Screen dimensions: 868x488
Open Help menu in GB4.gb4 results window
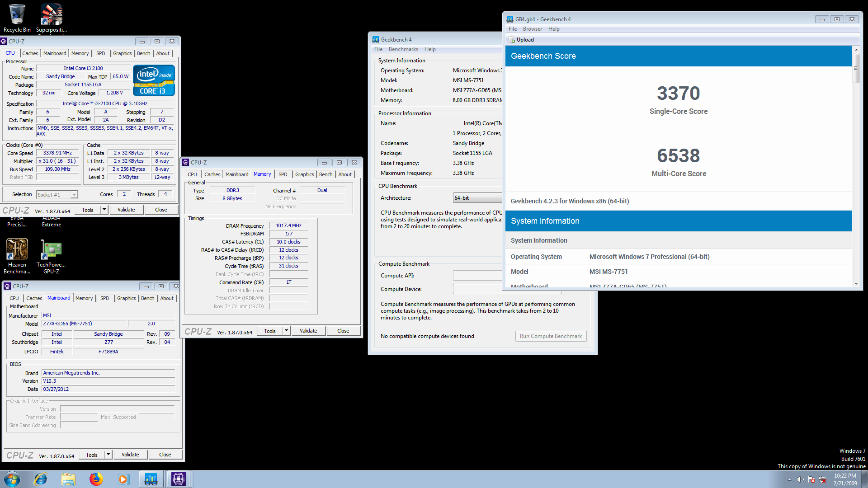click(x=554, y=29)
